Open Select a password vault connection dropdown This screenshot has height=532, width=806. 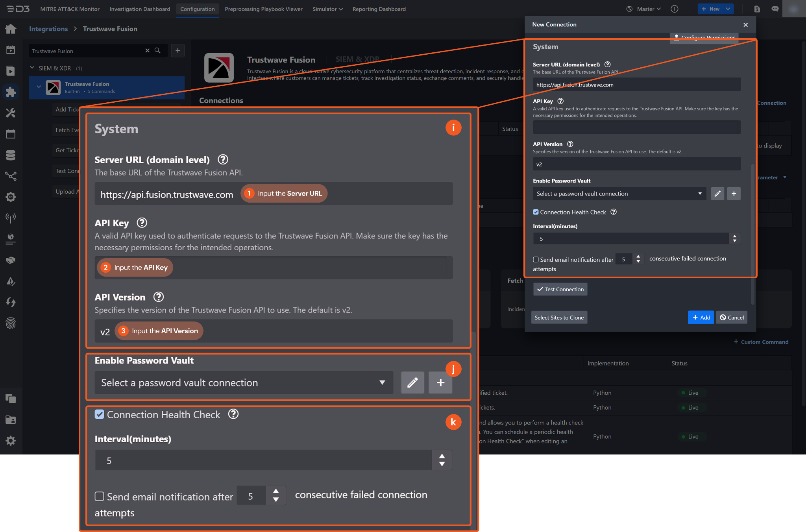pyautogui.click(x=619, y=194)
